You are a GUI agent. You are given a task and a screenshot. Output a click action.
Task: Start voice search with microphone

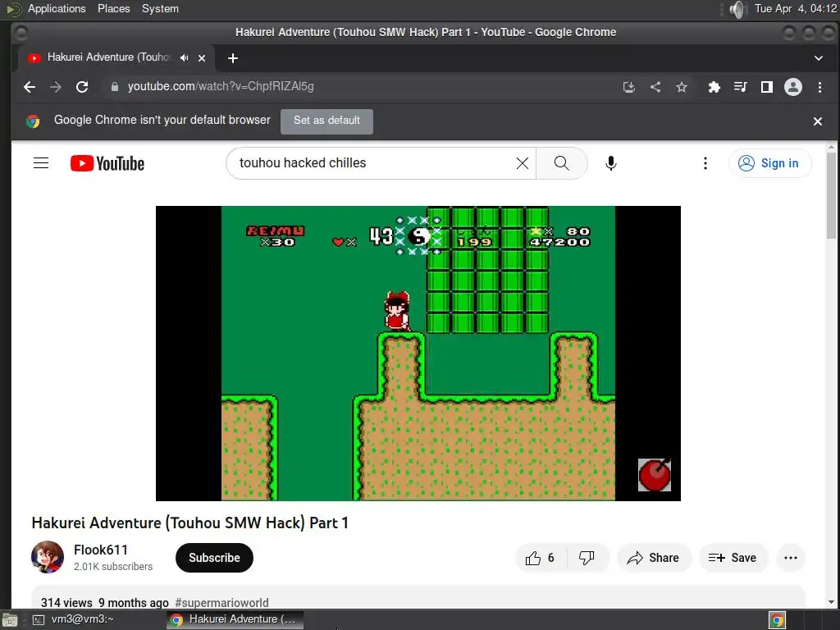pos(610,163)
